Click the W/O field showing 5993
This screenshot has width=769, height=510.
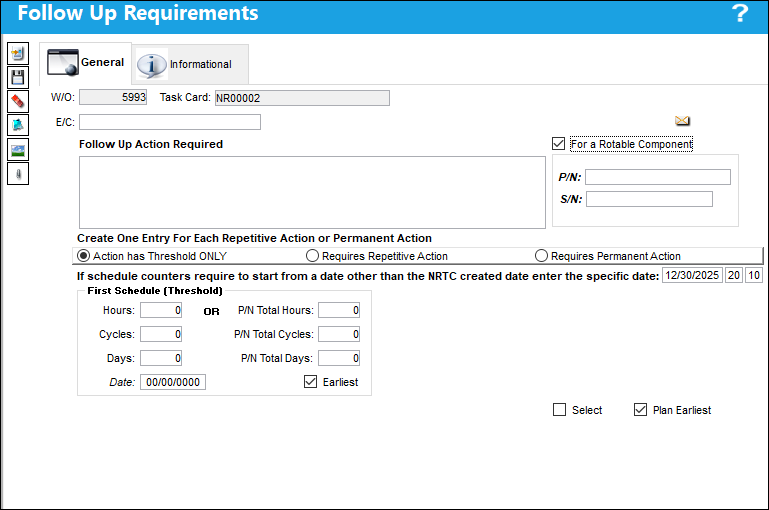click(113, 97)
